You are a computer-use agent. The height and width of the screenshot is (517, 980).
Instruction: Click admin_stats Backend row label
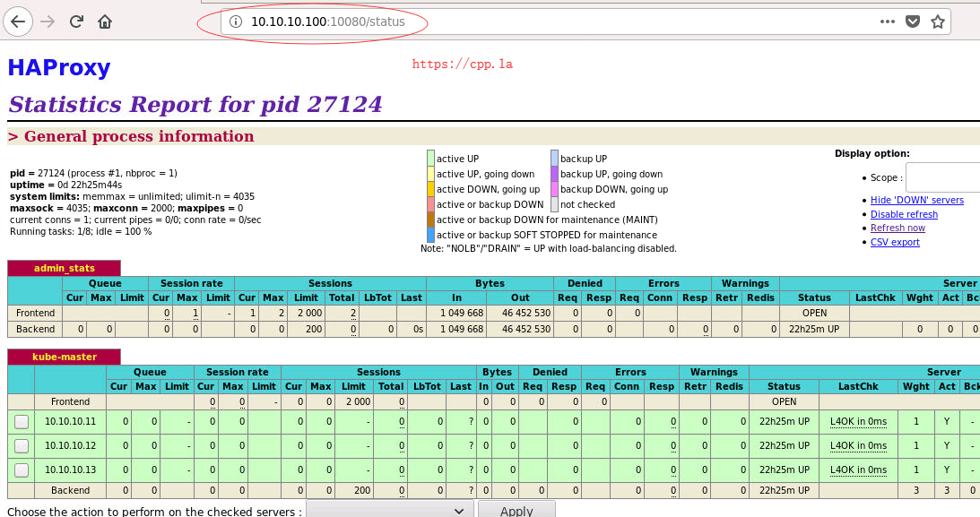(35, 329)
